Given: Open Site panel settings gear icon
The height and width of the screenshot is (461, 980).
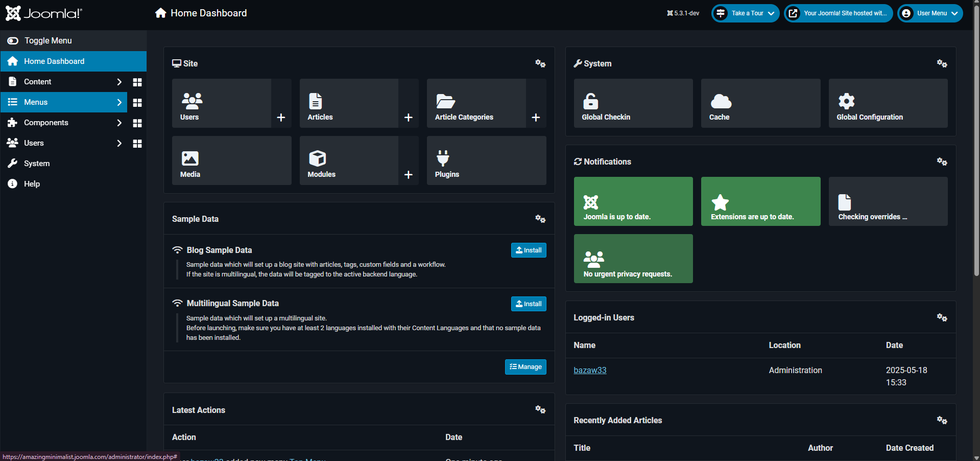Looking at the screenshot, I should pos(540,63).
